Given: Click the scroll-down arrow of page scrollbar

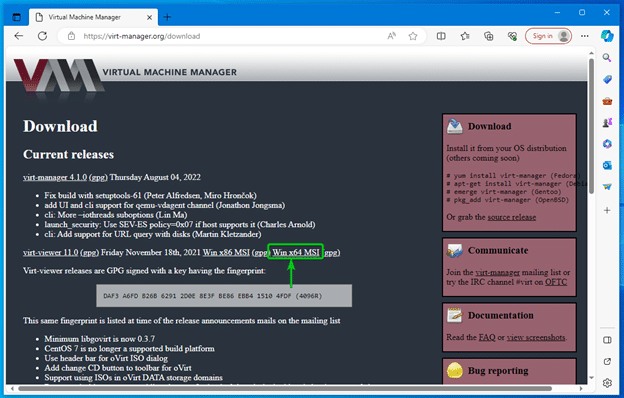Looking at the screenshot, I should pyautogui.click(x=591, y=378).
